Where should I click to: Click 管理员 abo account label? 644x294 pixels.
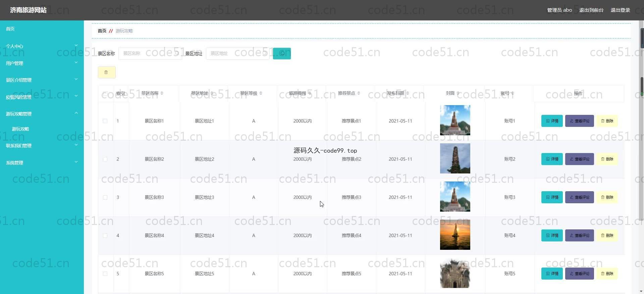(x=559, y=10)
